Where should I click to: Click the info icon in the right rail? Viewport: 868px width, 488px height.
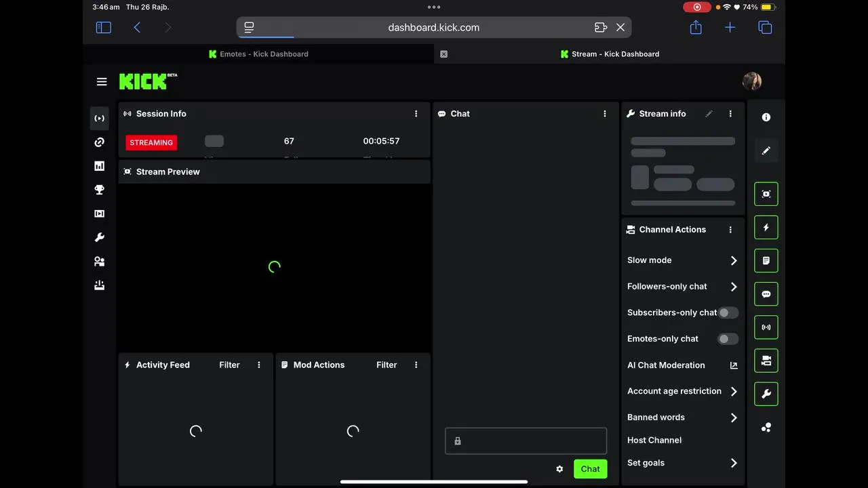click(766, 117)
